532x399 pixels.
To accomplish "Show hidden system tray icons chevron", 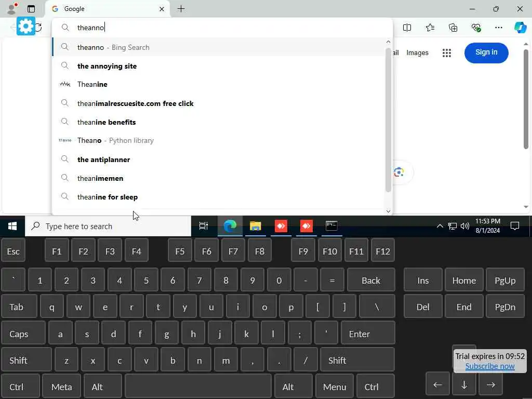I will pyautogui.click(x=440, y=226).
